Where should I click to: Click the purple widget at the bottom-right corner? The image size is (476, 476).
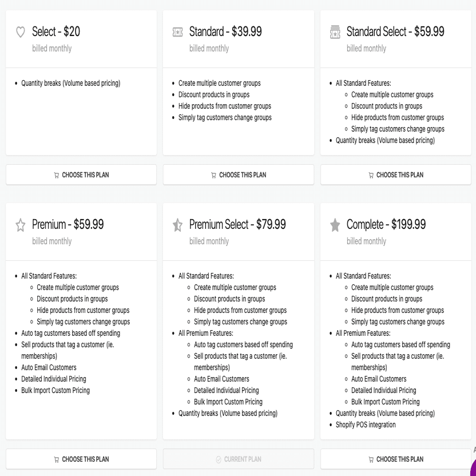[473, 467]
